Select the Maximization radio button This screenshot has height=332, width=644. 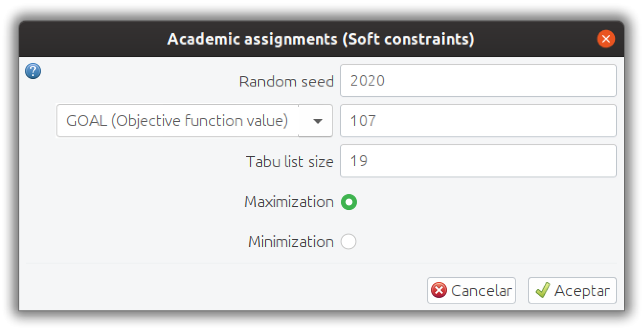pos(349,202)
